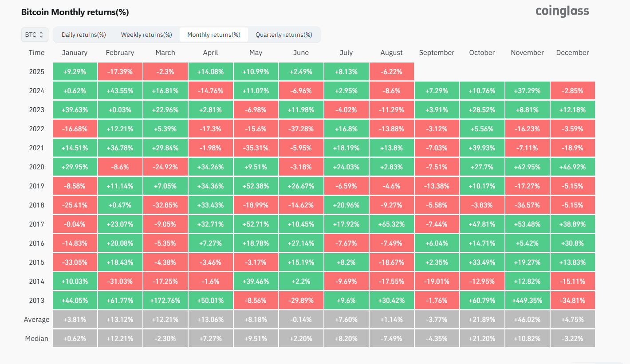Click the Bitcoin Monthly returns(%) title
This screenshot has width=630, height=364.
pyautogui.click(x=75, y=12)
